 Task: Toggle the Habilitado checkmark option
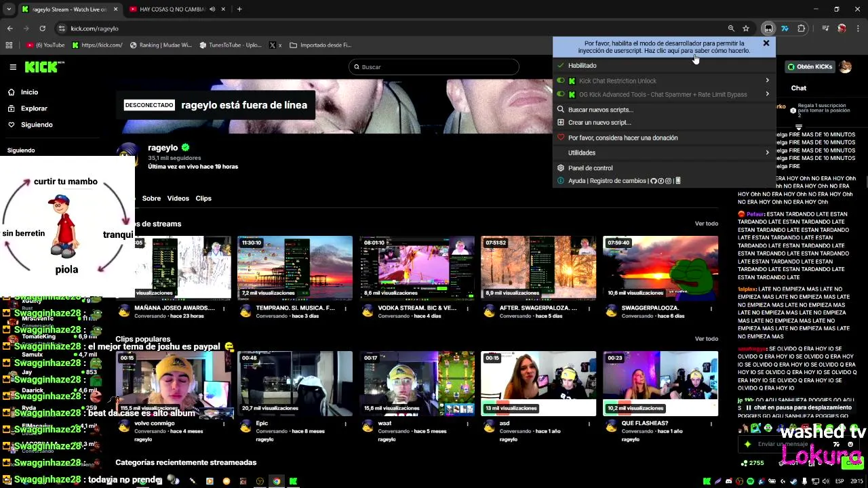pos(664,66)
